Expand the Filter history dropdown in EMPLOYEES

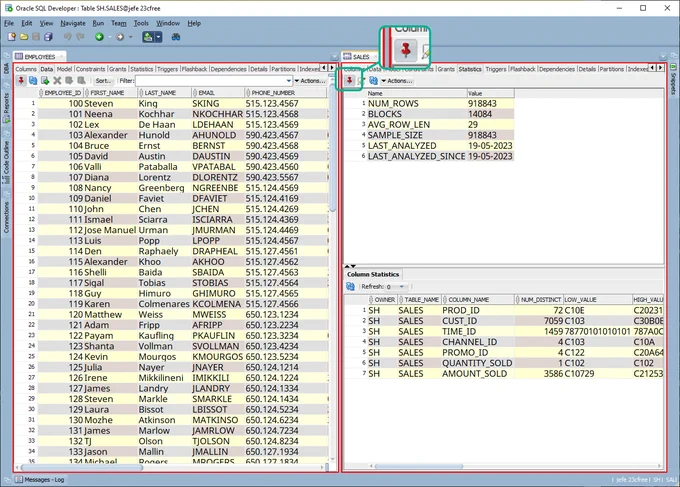click(x=289, y=81)
